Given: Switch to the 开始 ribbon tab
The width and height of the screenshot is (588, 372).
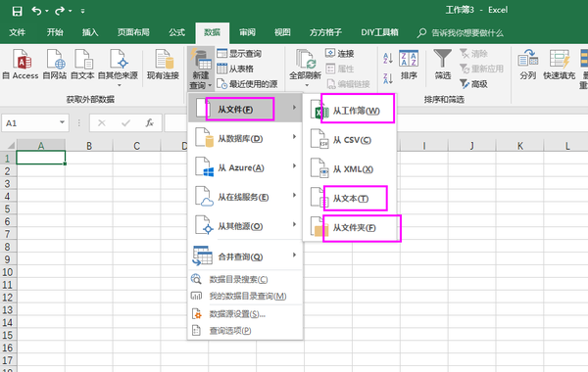Looking at the screenshot, I should tap(55, 32).
